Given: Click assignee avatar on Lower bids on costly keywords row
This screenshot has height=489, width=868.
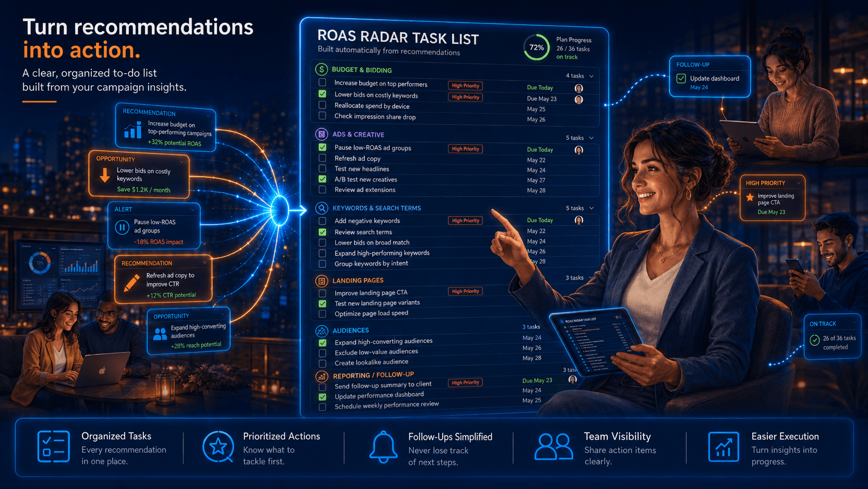Looking at the screenshot, I should (x=579, y=99).
